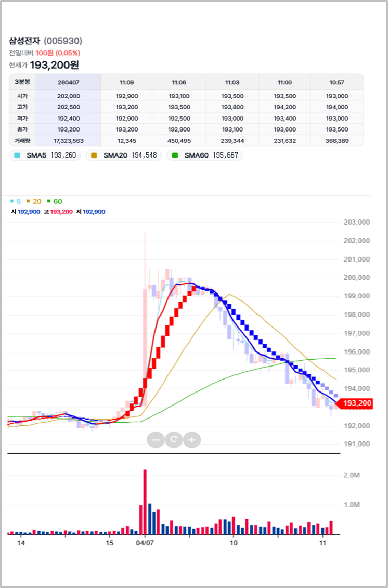Viewport: 388px width, 588px height.
Task: Toggle the SMA60 indicator chip
Action: (x=205, y=155)
